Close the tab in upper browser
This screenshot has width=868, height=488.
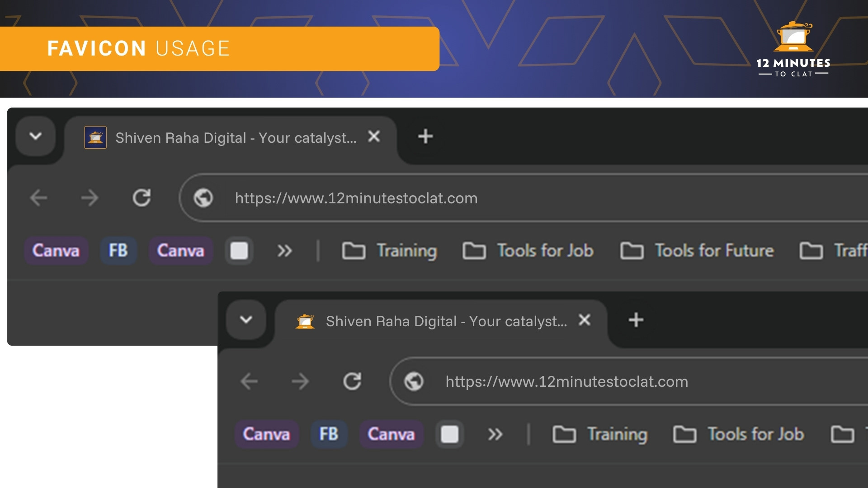coord(374,136)
